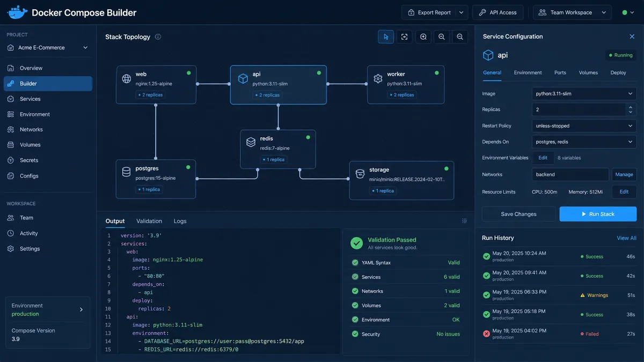
Task: Click the Save Changes button
Action: click(x=518, y=214)
